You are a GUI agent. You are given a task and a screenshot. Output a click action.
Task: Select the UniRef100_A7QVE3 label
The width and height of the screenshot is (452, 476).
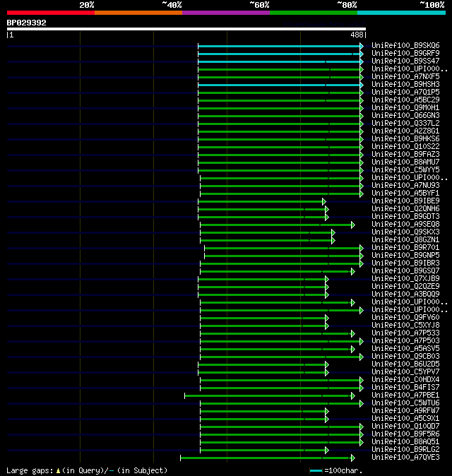[405, 458]
